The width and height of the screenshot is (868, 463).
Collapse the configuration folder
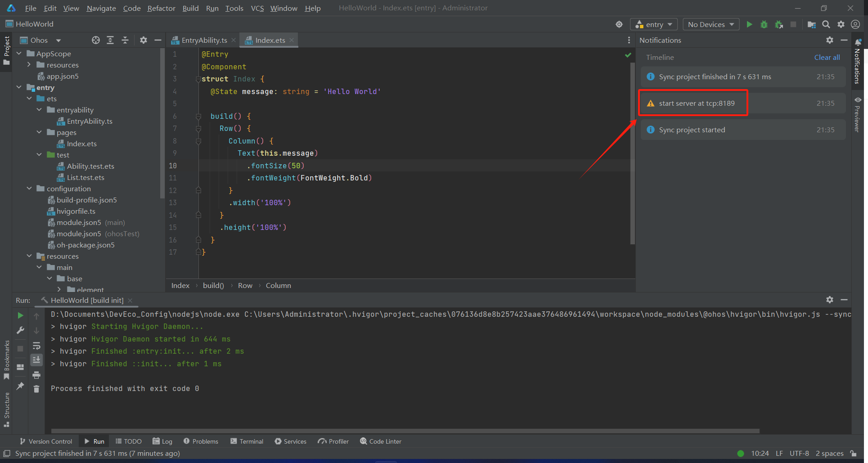coord(29,189)
